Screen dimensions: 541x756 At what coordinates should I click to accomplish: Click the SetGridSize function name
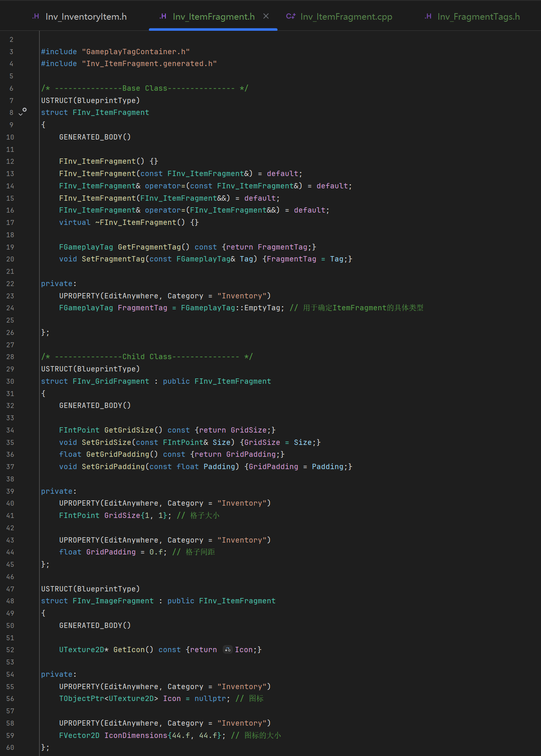[106, 442]
